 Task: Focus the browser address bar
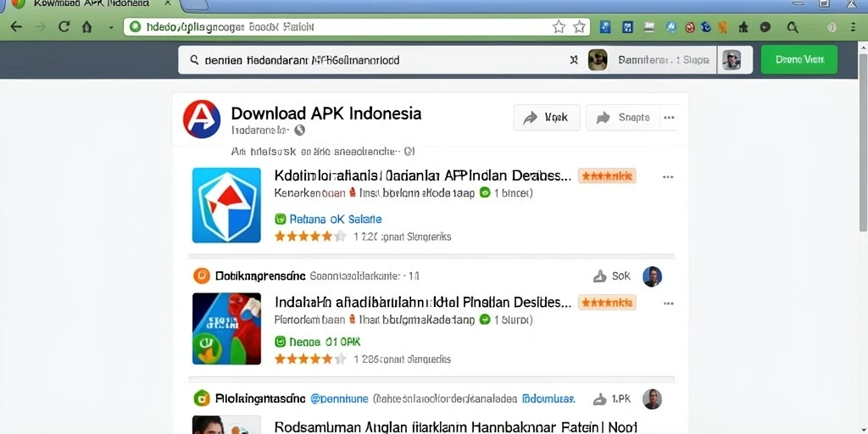(x=357, y=26)
